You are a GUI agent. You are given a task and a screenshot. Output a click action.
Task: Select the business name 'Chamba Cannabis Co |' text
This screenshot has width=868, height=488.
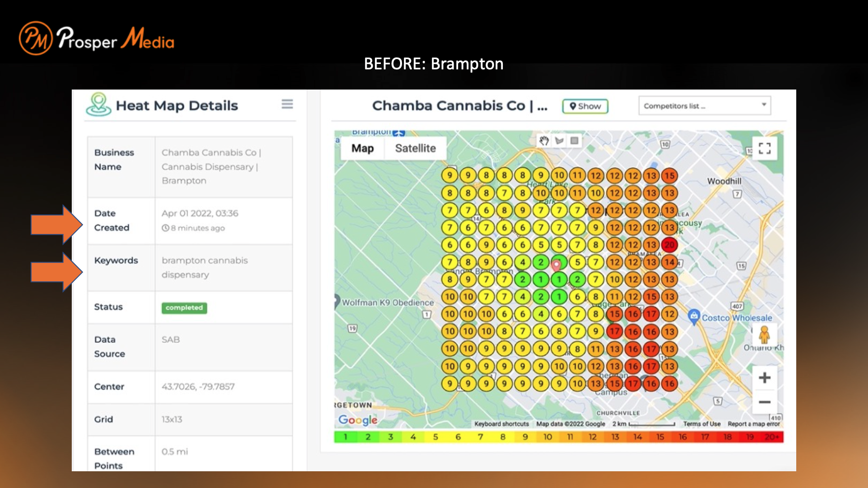click(211, 152)
